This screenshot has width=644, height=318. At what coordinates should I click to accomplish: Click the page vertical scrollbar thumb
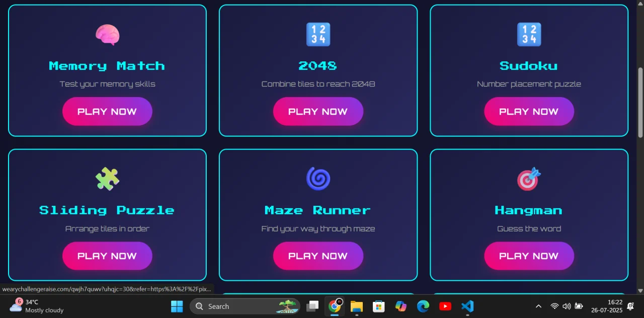(x=640, y=102)
